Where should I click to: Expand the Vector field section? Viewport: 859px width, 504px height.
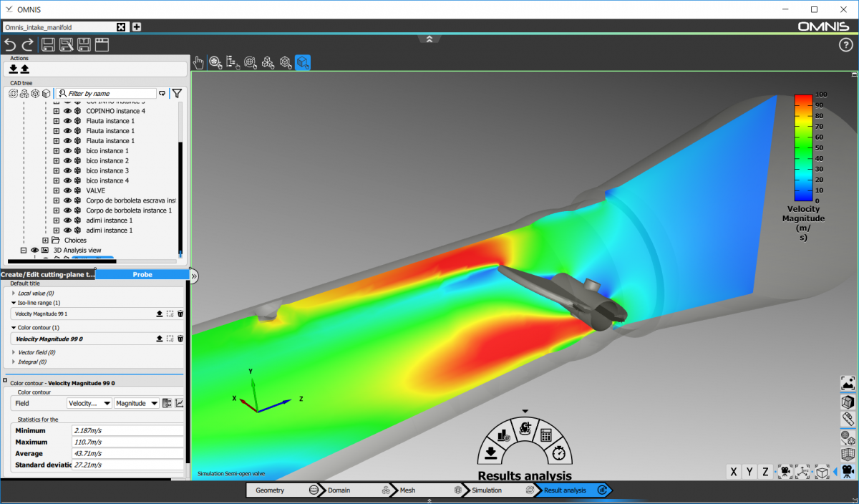pyautogui.click(x=14, y=352)
